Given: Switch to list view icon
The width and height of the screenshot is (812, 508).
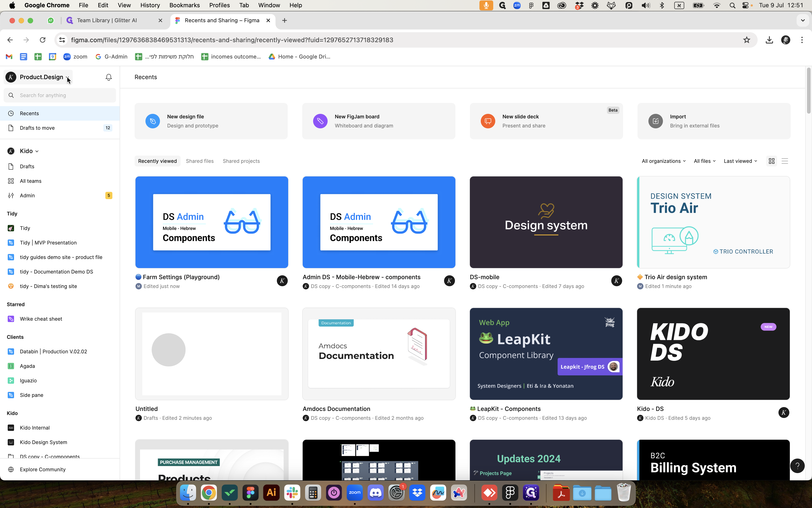Looking at the screenshot, I should (x=785, y=161).
